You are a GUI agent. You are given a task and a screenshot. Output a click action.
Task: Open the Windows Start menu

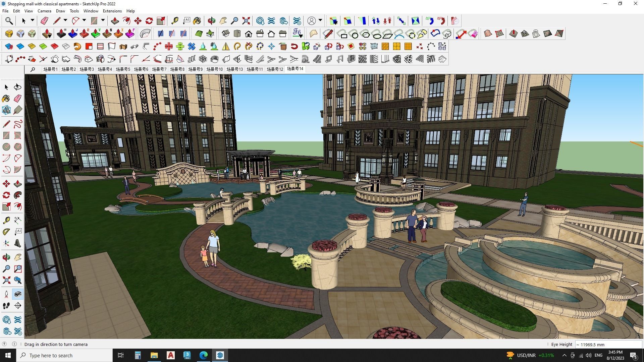click(8, 355)
